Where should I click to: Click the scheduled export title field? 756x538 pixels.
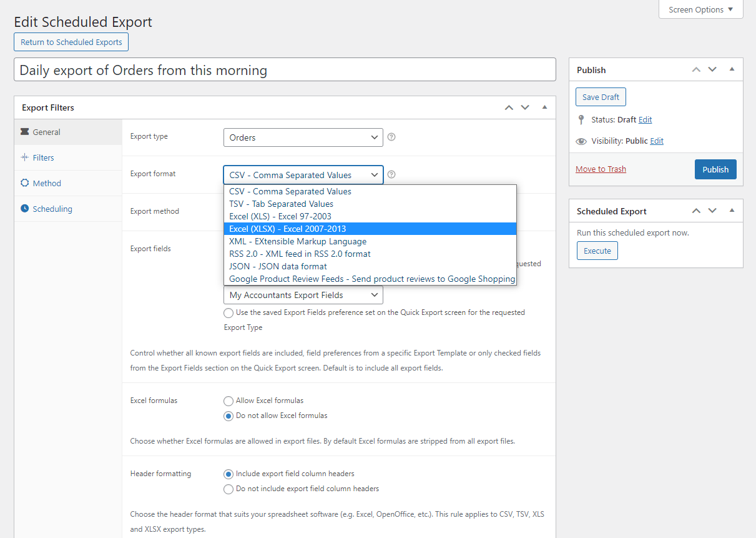click(x=285, y=70)
